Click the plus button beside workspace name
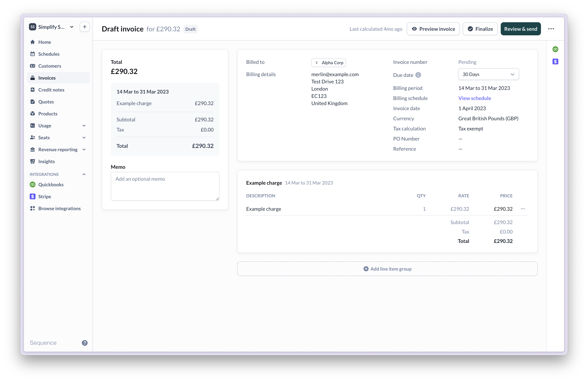This screenshot has height=382, width=588. click(85, 27)
